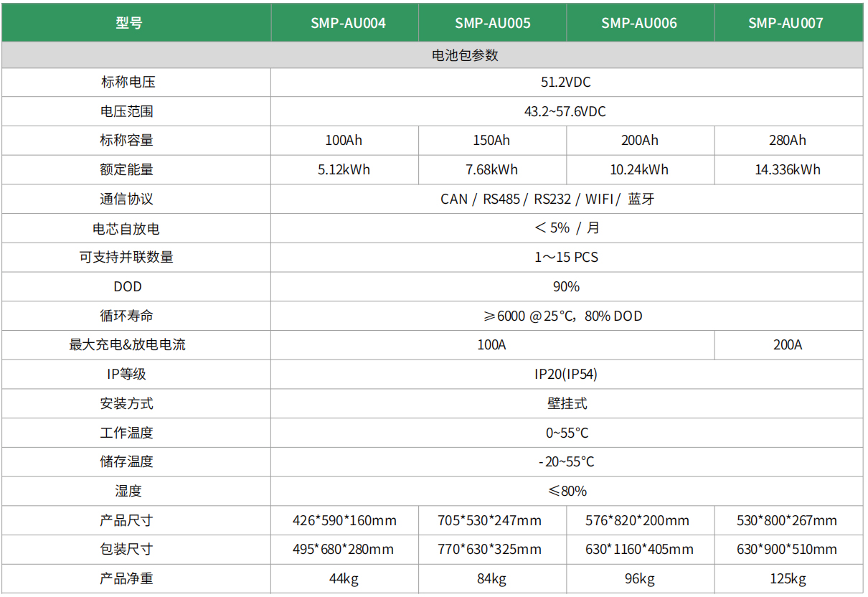This screenshot has height=597, width=868.
Task: Click the SMP-AU006 column header
Action: pos(639,23)
